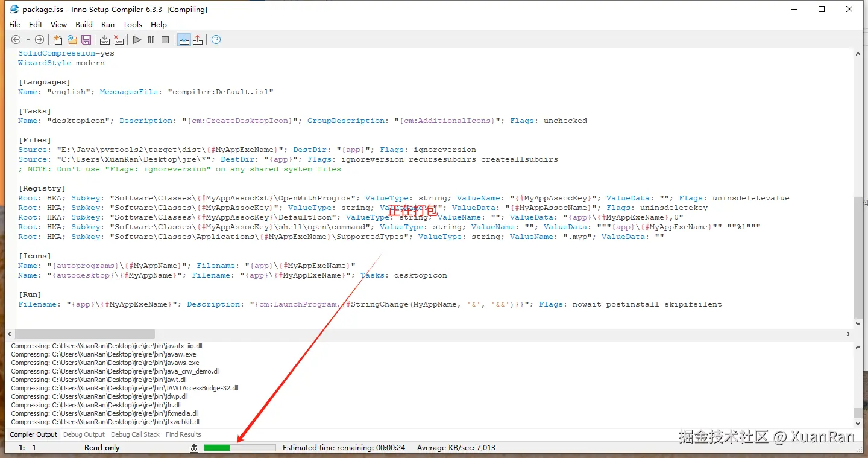
Task: Click the [Registry] section header
Action: coord(42,188)
